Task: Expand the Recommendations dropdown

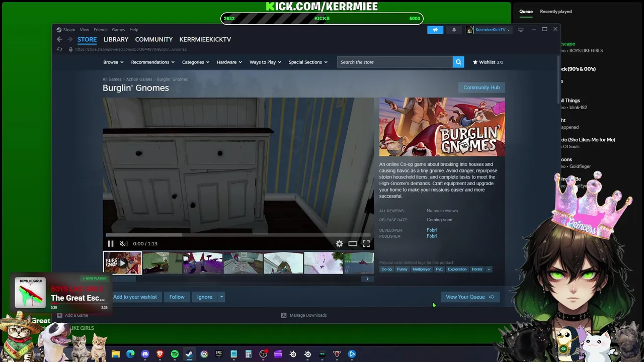Action: pyautogui.click(x=153, y=62)
